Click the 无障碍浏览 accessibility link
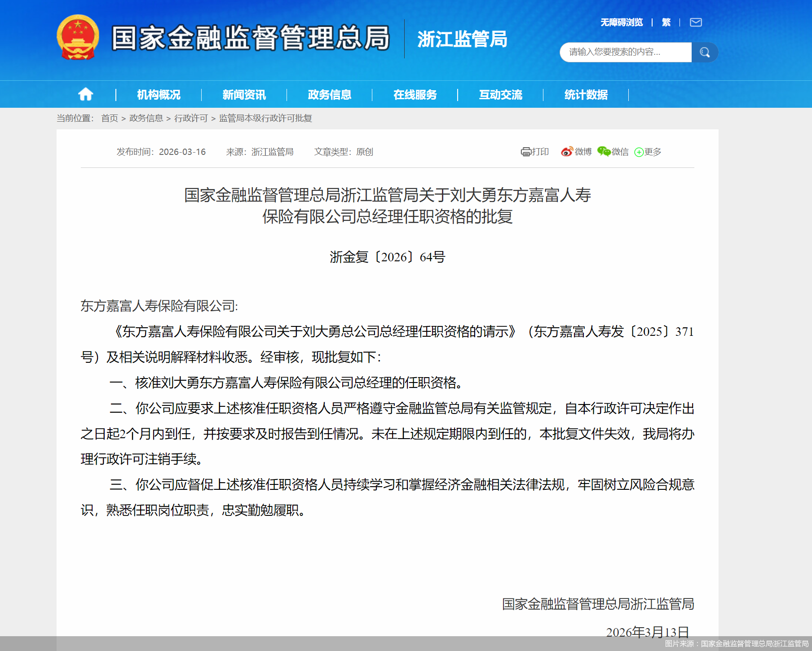 pos(621,22)
